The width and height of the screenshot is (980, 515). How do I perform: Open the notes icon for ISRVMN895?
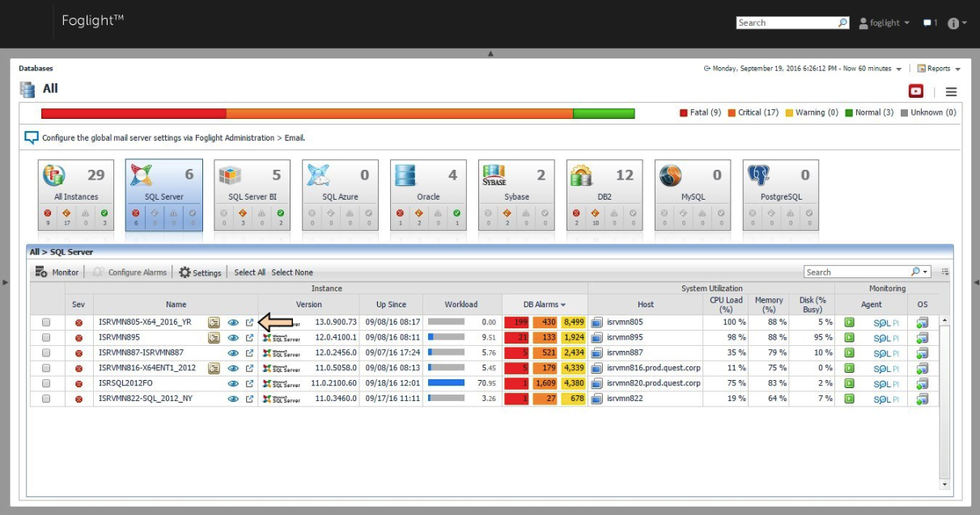coord(214,337)
